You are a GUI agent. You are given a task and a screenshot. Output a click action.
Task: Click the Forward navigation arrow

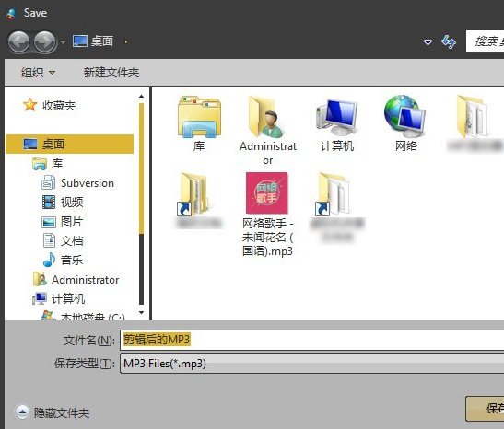(x=44, y=41)
